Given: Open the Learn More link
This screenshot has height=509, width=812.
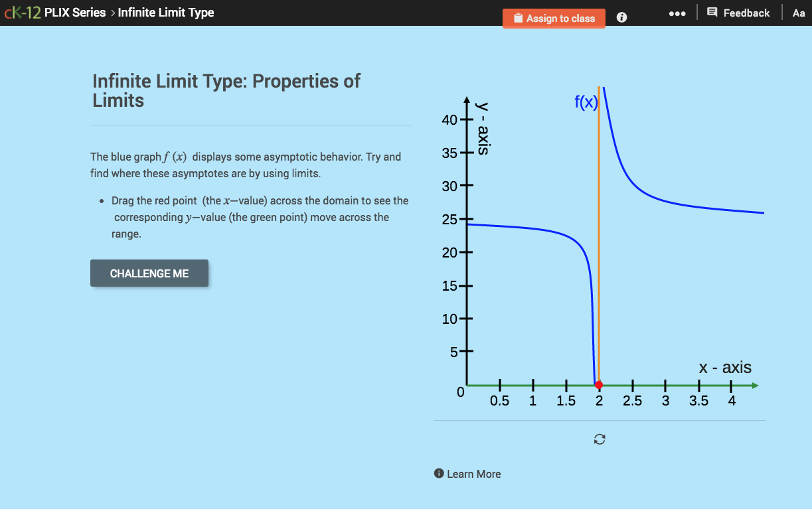Looking at the screenshot, I should (x=473, y=473).
